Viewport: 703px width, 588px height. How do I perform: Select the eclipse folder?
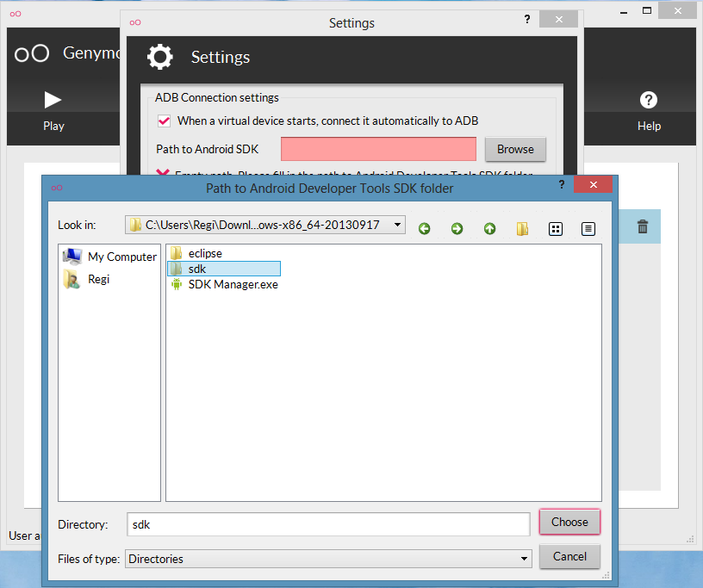coord(196,253)
